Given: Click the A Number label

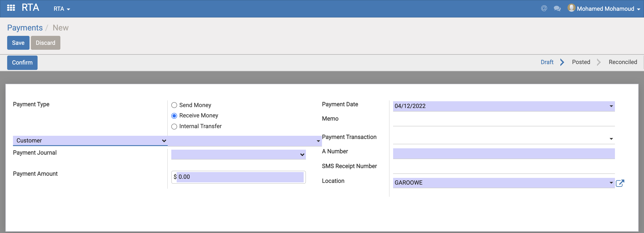Looking at the screenshot, I should [335, 151].
